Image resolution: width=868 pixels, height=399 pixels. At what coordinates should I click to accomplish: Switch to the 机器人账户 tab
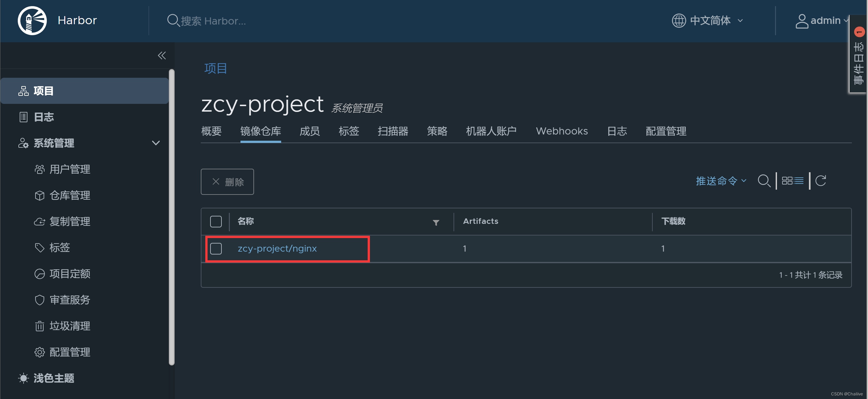pos(491,131)
